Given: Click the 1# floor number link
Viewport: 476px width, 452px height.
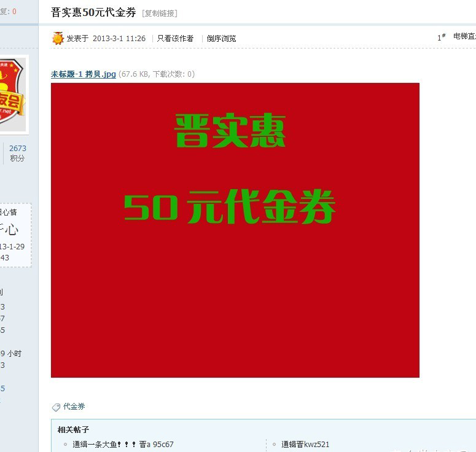Looking at the screenshot, I should (x=442, y=37).
